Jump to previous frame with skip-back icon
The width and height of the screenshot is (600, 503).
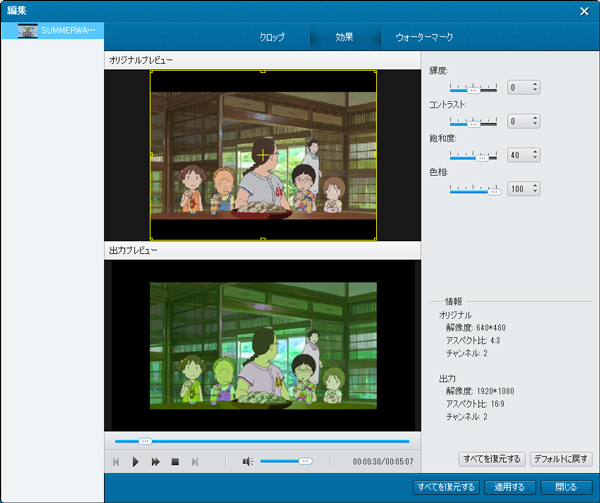pyautogui.click(x=116, y=462)
